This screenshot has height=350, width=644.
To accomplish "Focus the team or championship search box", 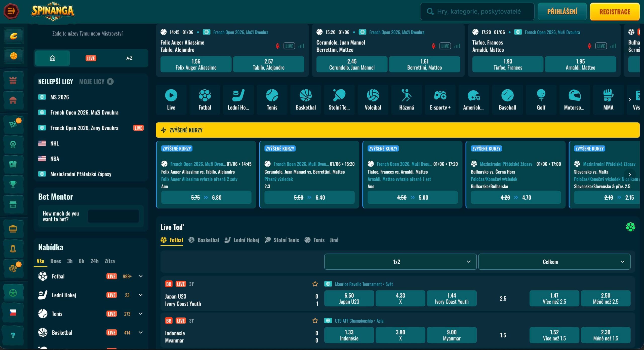I will pyautogui.click(x=87, y=33).
